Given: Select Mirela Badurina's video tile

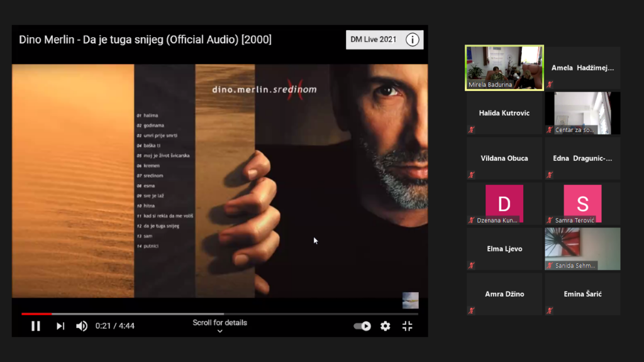Looking at the screenshot, I should [x=504, y=68].
